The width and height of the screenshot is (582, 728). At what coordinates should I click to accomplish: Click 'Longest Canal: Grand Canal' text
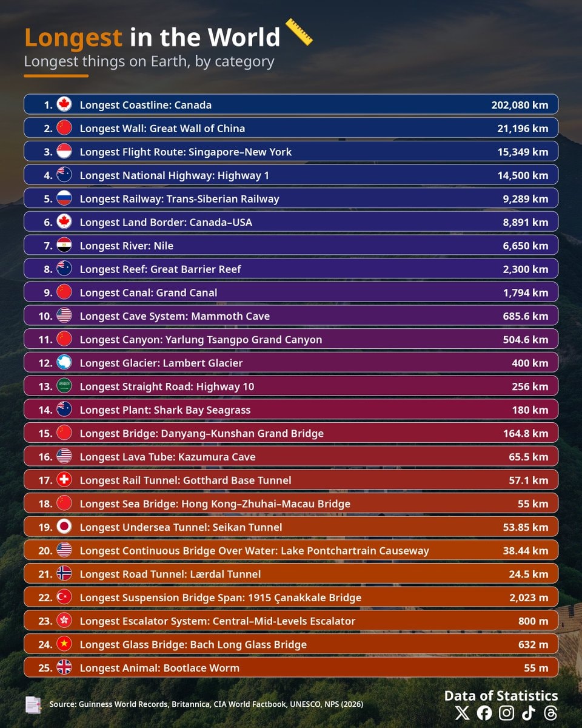click(149, 292)
